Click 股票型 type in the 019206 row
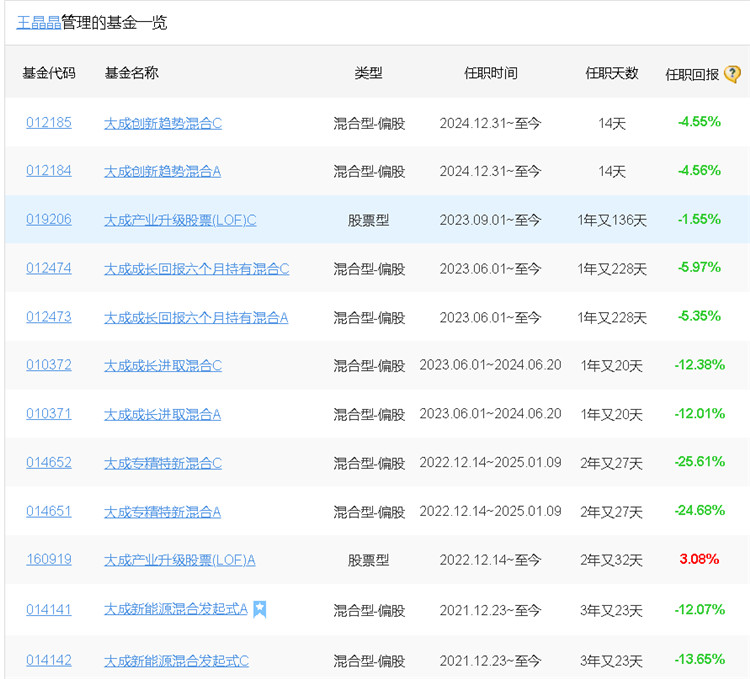 tap(368, 220)
